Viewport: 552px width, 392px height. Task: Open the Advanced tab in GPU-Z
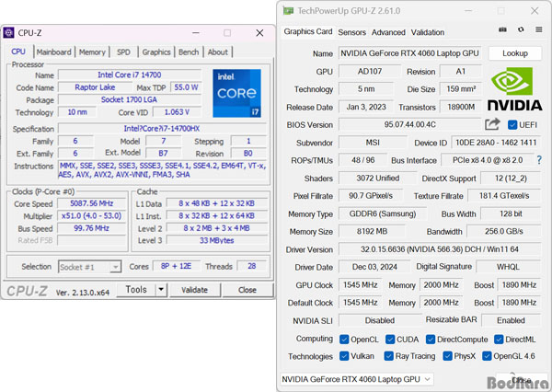388,32
